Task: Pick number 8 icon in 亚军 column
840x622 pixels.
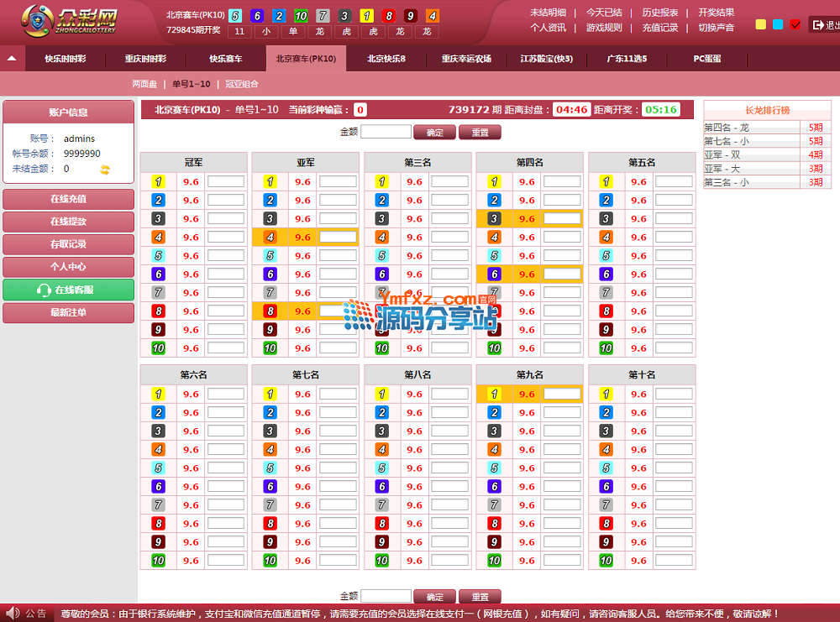Action: pos(270,311)
